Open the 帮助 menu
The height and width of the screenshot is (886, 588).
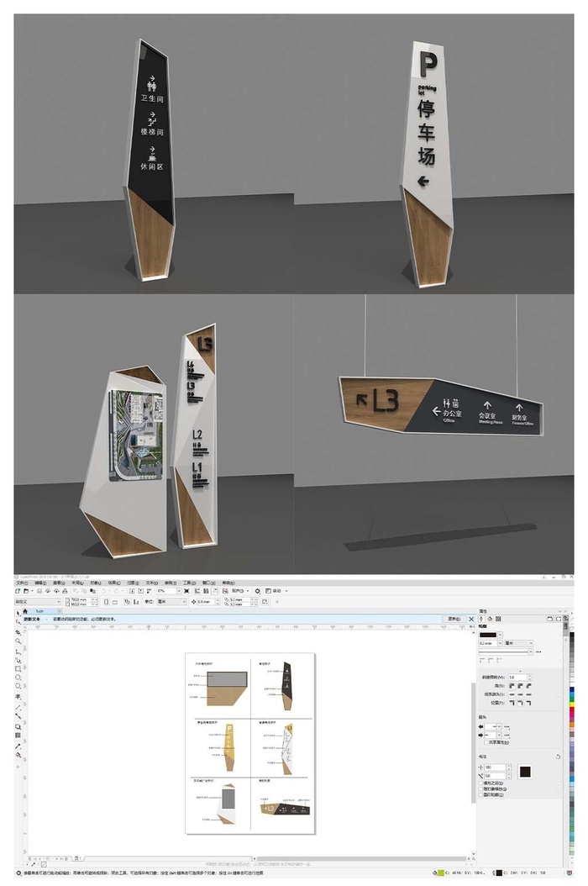(228, 583)
